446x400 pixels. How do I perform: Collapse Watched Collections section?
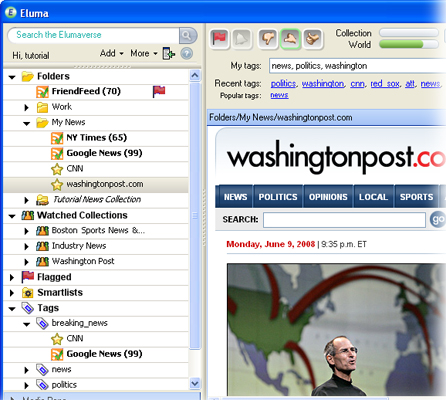[x=12, y=216]
